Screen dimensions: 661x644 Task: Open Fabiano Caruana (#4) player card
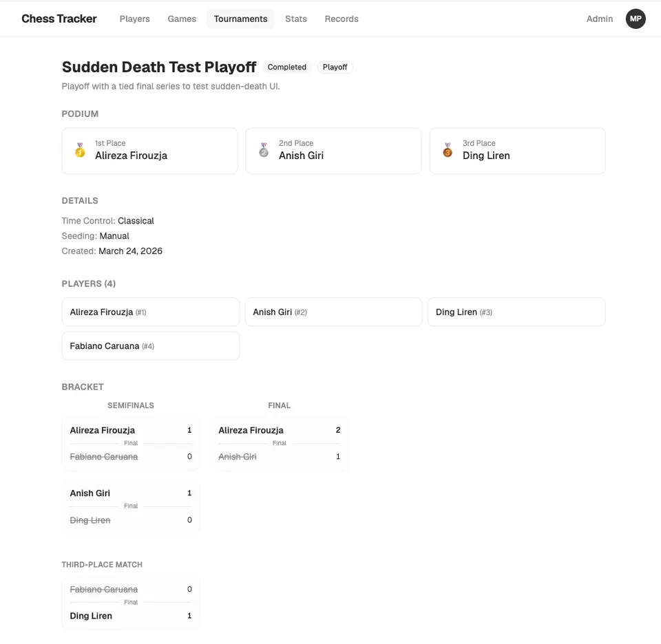151,346
